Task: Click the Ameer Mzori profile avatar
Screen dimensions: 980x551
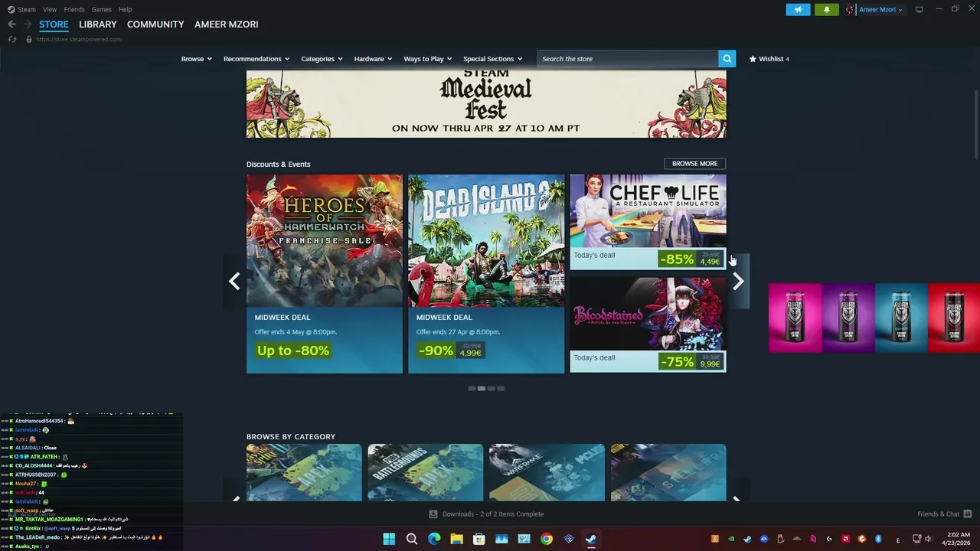Action: pyautogui.click(x=851, y=9)
